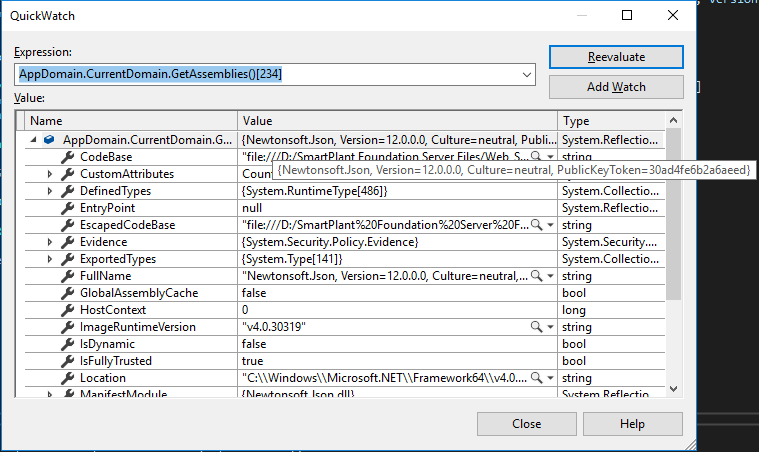
Task: Collapse the root AppDomain.CurrentDomain node
Action: tap(33, 140)
